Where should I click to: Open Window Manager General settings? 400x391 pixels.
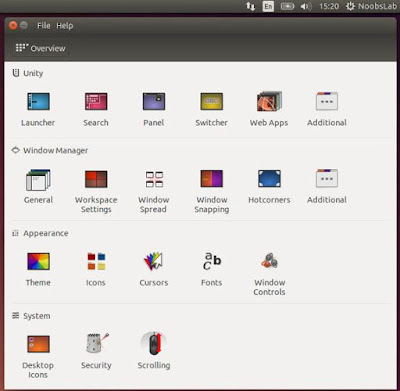coord(38,180)
